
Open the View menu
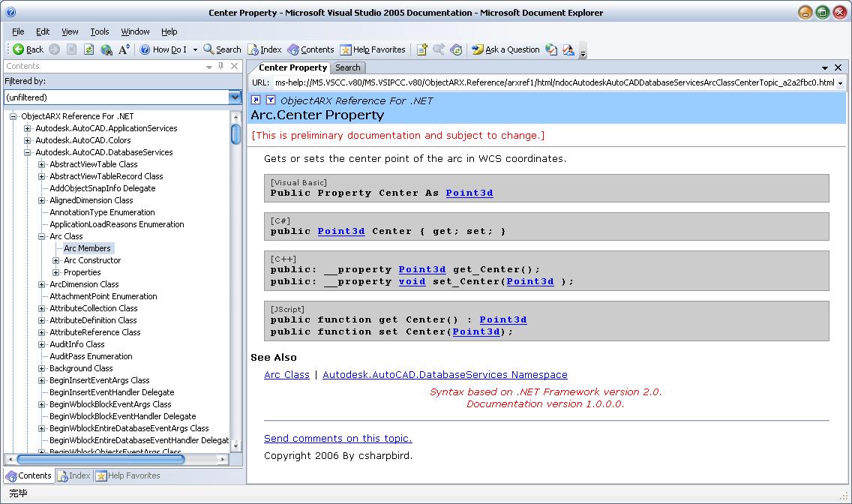[x=70, y=31]
